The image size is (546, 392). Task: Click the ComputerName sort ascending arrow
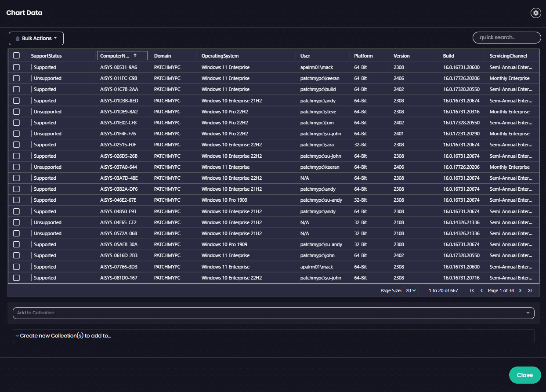point(135,56)
